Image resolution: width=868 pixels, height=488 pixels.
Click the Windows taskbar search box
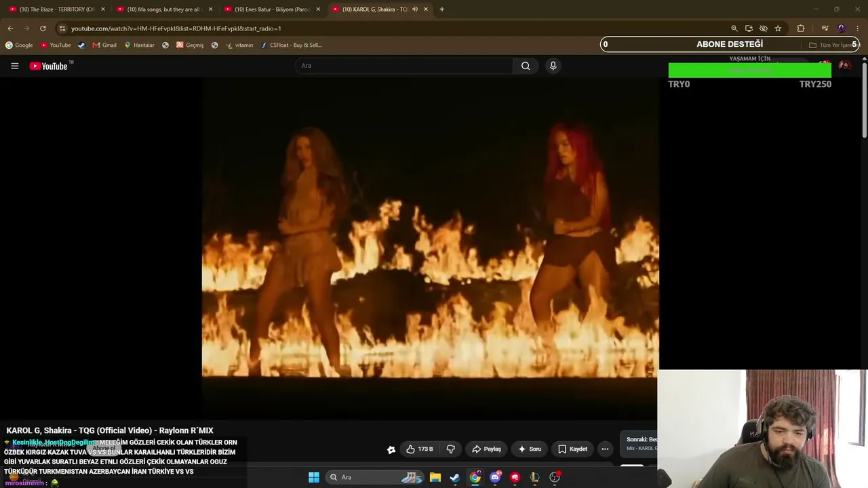[375, 477]
